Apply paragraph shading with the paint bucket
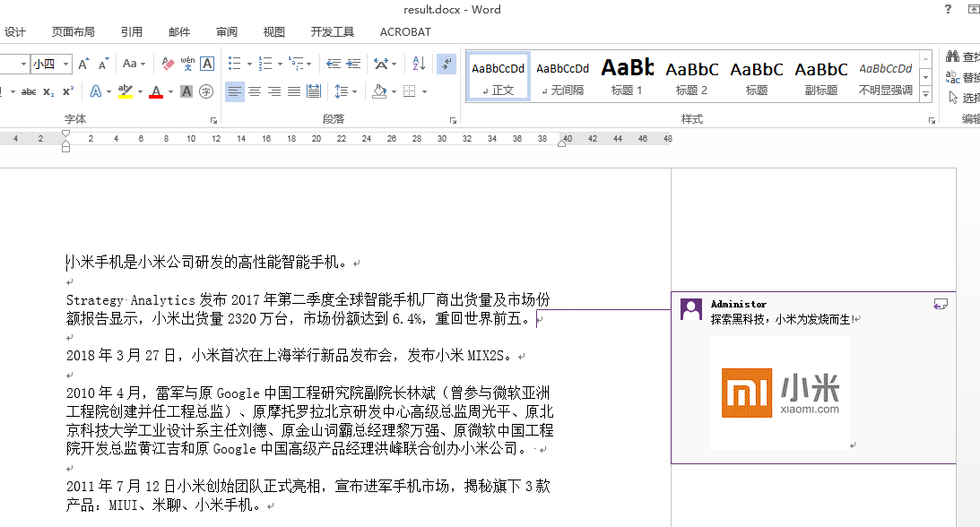The width and height of the screenshot is (980, 527). (378, 91)
